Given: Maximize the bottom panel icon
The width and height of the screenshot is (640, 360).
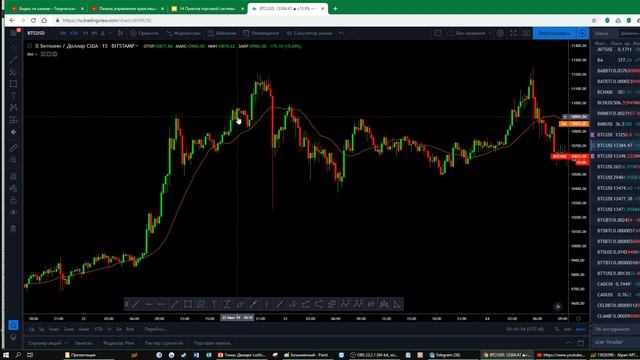Looking at the screenshot, I should [581, 343].
